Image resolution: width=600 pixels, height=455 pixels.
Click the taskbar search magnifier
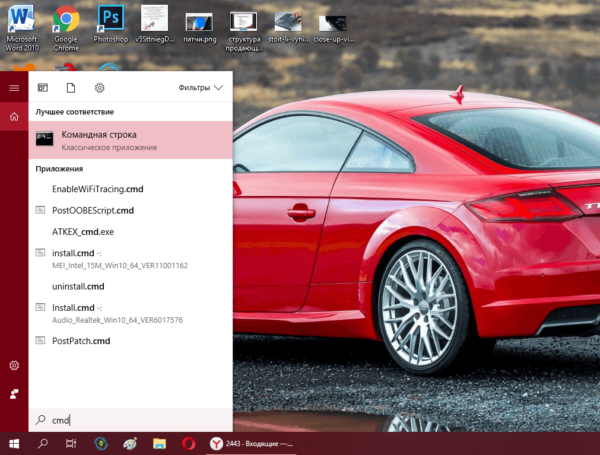(43, 444)
